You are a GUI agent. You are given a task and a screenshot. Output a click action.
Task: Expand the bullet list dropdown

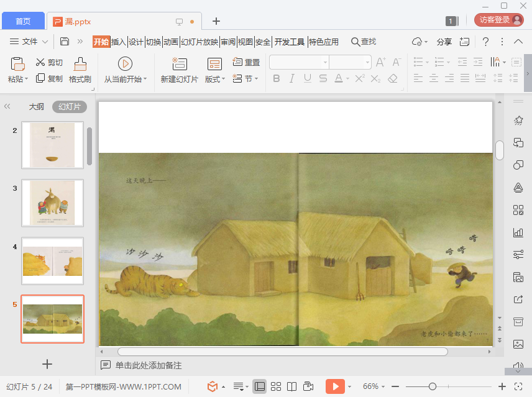click(427, 62)
